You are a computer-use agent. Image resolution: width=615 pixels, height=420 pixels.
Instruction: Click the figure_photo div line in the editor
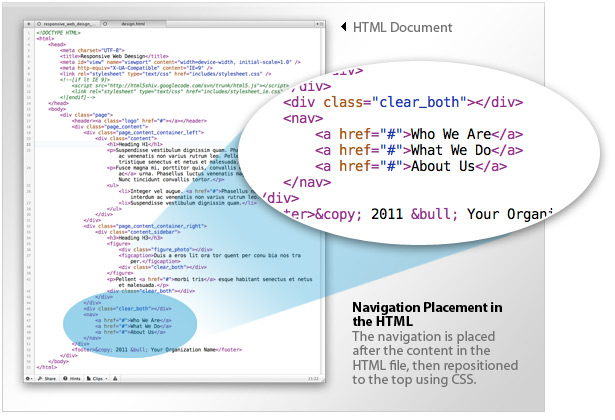(x=166, y=250)
